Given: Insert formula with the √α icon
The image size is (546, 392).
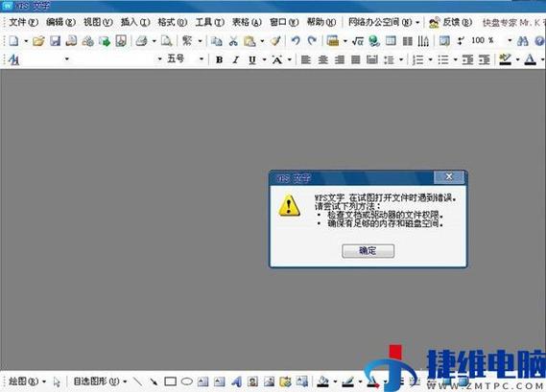Looking at the screenshot, I should [357, 41].
